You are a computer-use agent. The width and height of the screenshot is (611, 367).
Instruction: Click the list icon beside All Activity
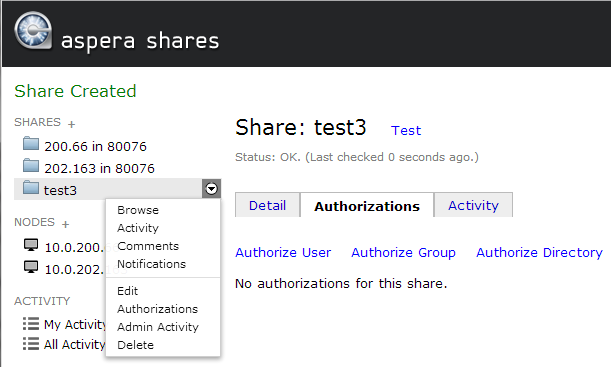(31, 344)
